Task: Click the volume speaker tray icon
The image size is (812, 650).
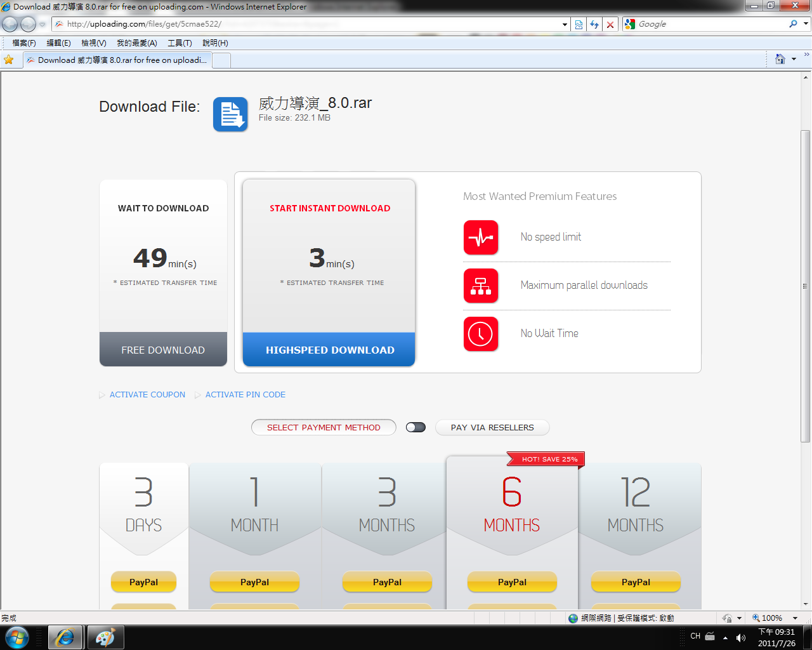Action: click(740, 637)
